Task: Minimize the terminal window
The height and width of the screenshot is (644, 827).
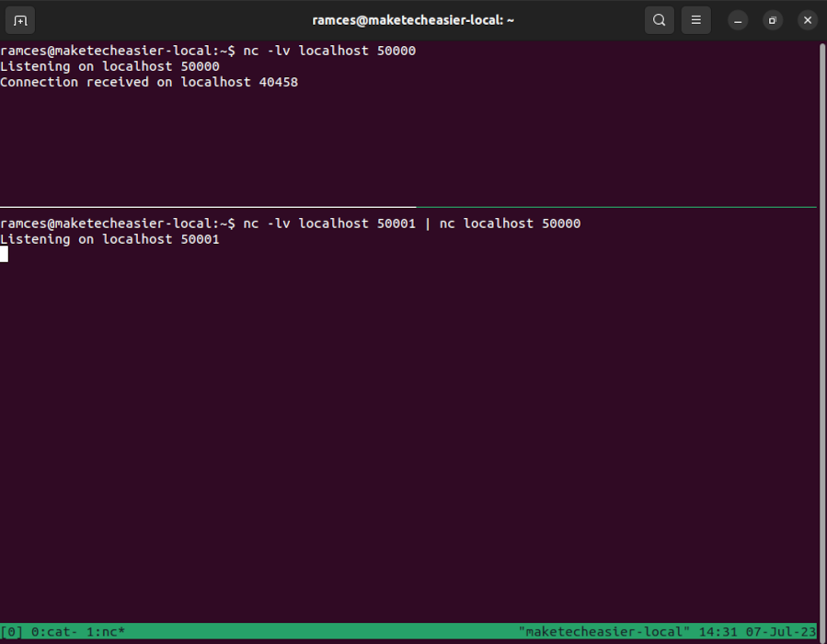Action: coord(738,21)
